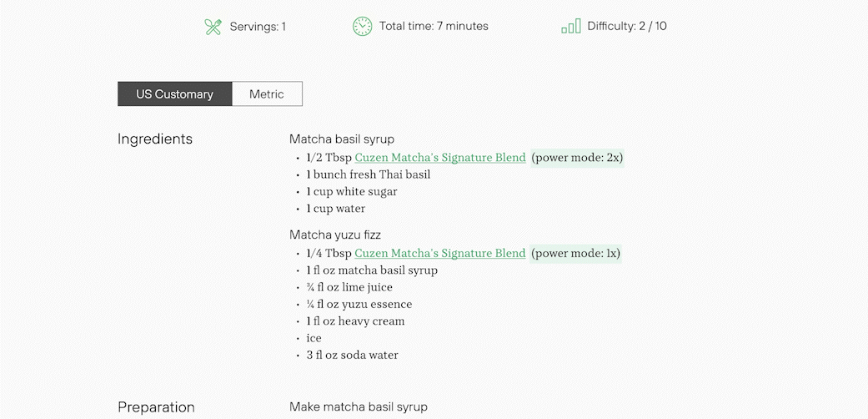Click the 1 fl oz heavy cream item

point(355,321)
